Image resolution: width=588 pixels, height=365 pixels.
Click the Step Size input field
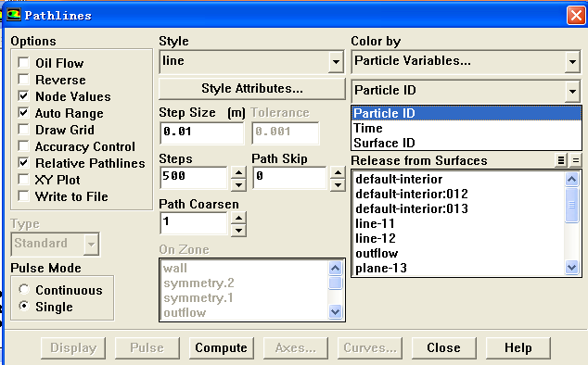pyautogui.click(x=202, y=132)
